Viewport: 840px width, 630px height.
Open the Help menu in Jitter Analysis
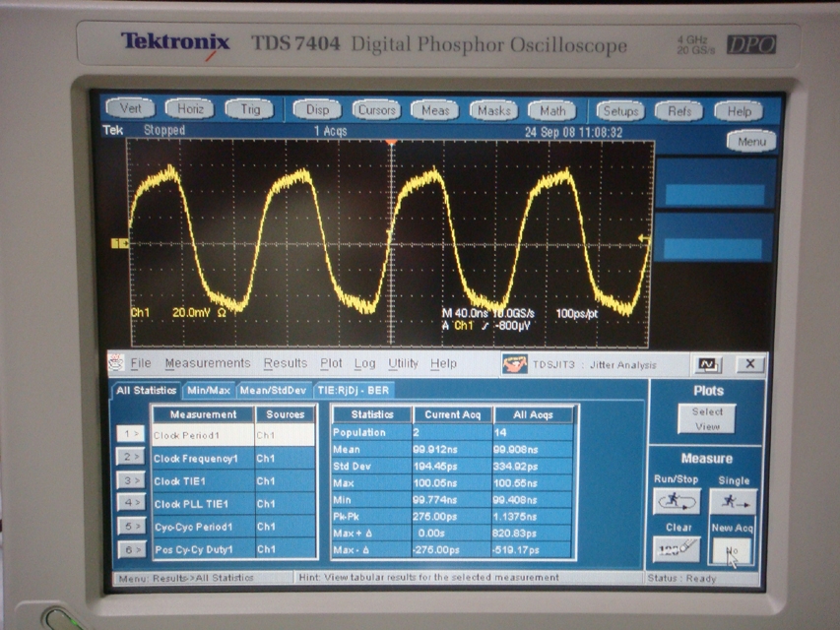pyautogui.click(x=443, y=364)
